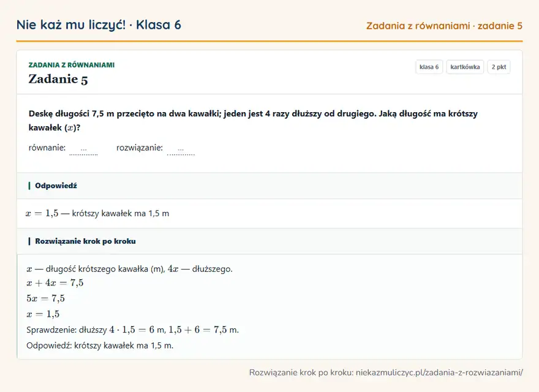Image resolution: width=539 pixels, height=392 pixels.
Task: Click the dotted 'równanie' answer blank
Action: click(x=83, y=150)
